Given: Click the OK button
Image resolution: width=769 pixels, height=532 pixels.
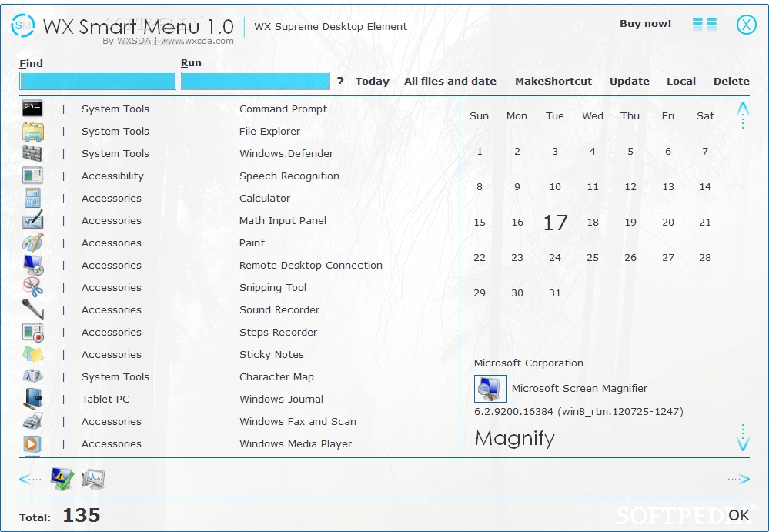Looking at the screenshot, I should [738, 515].
